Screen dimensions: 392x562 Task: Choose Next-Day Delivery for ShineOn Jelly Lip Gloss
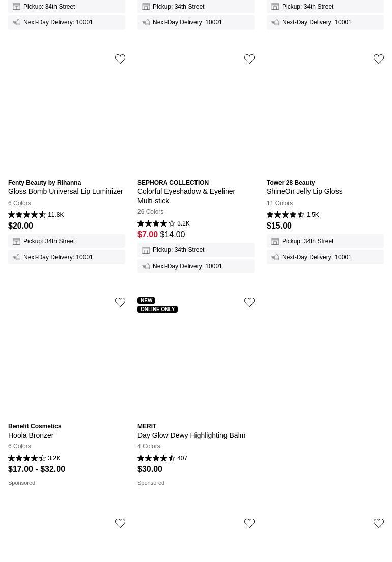pos(317,257)
